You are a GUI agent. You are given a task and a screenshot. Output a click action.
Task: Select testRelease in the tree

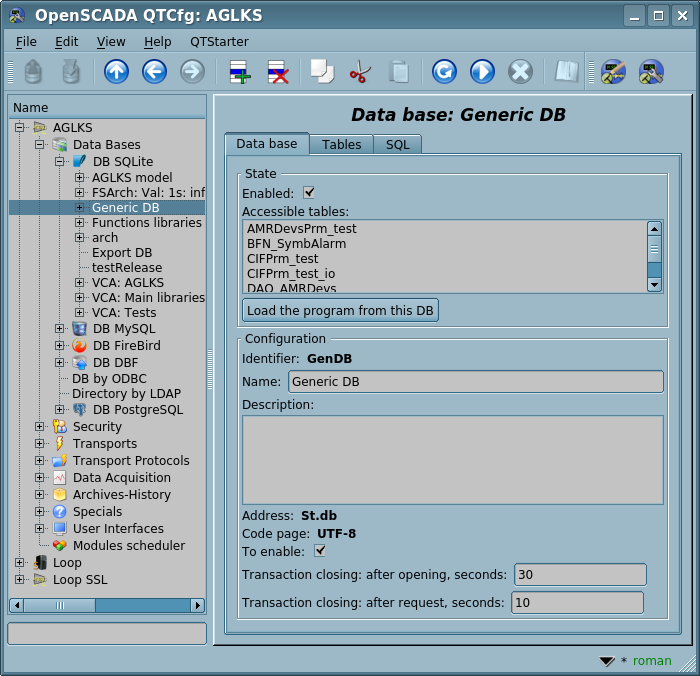click(x=127, y=267)
